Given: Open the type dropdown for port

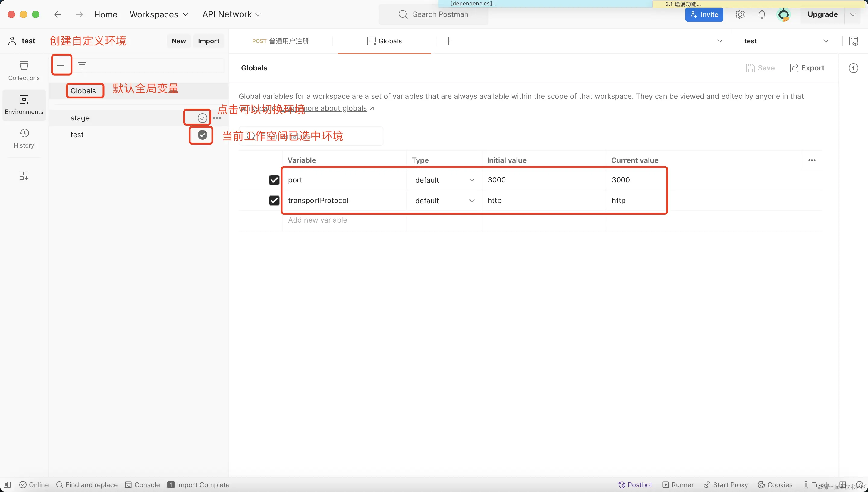Looking at the screenshot, I should point(444,180).
